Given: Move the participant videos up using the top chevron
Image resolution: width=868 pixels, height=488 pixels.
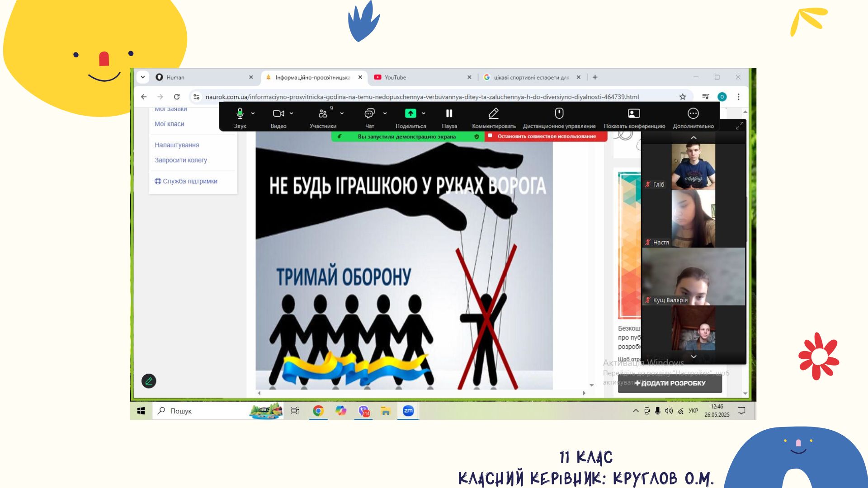Looking at the screenshot, I should [x=693, y=138].
